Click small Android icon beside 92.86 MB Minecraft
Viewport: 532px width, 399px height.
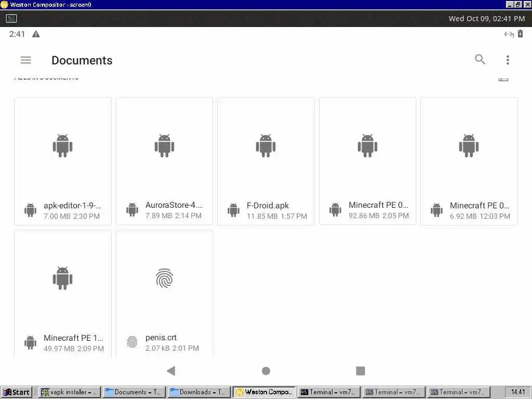pyautogui.click(x=335, y=210)
